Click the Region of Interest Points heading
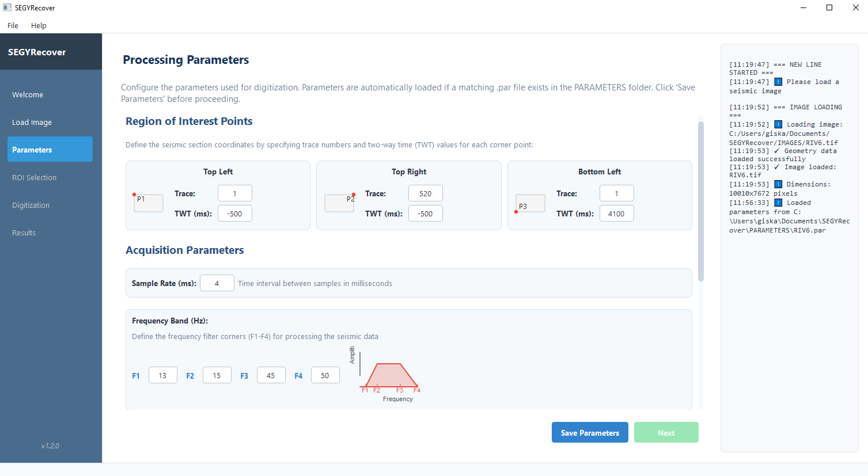Image resolution: width=868 pixels, height=476 pixels. pyautogui.click(x=189, y=121)
